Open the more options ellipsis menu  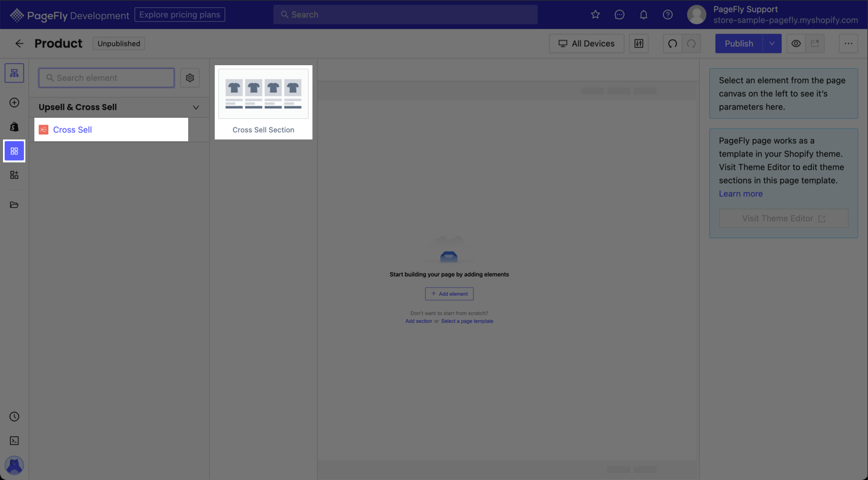click(x=849, y=43)
